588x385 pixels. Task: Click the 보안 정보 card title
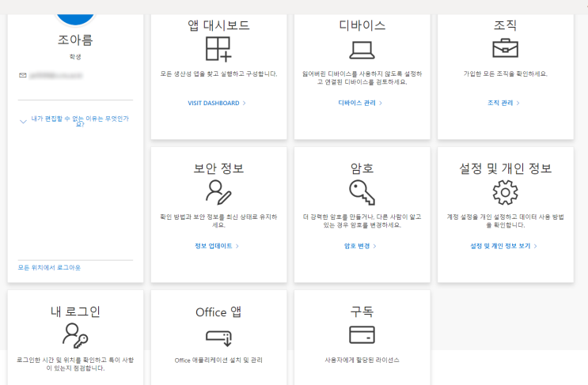pos(218,168)
